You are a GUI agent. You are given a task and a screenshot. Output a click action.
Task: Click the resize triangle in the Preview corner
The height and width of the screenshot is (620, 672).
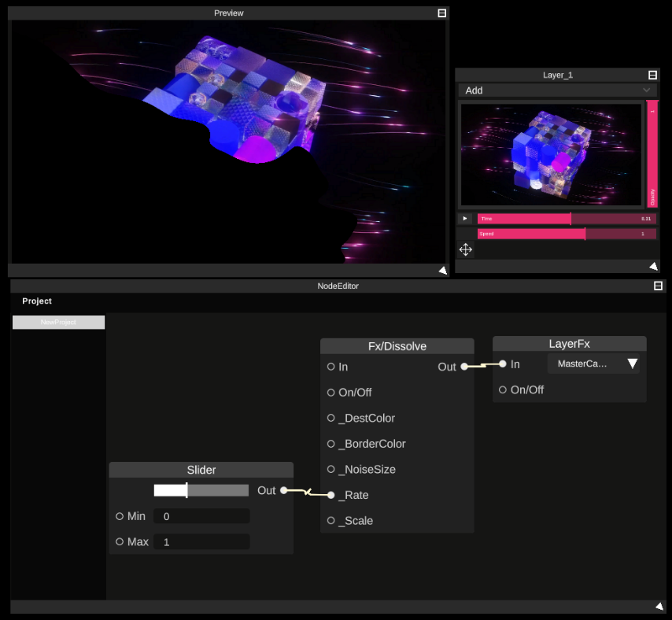[442, 270]
